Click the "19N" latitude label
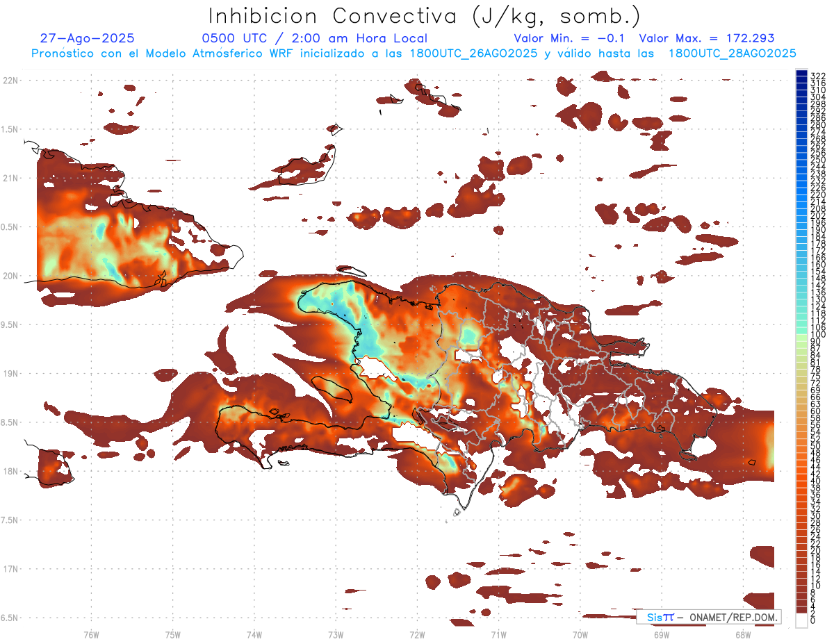Viewport: 834px width, 644px height. (x=10, y=374)
